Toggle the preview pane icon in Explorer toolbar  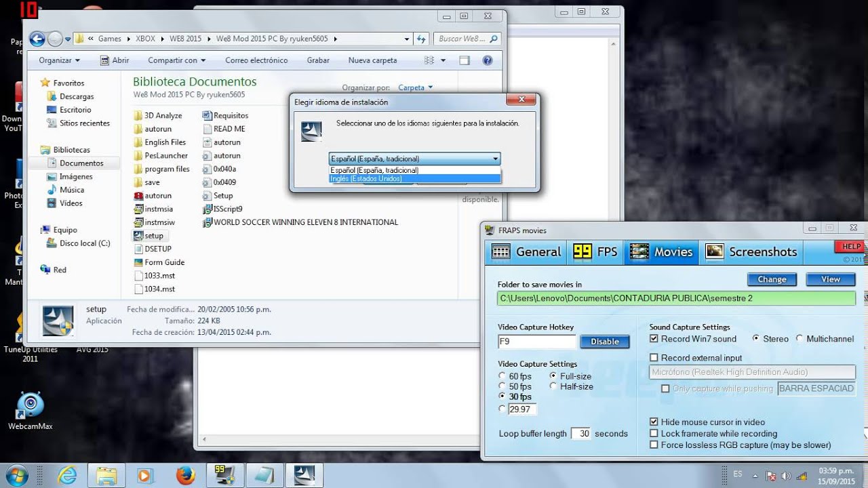tap(465, 60)
